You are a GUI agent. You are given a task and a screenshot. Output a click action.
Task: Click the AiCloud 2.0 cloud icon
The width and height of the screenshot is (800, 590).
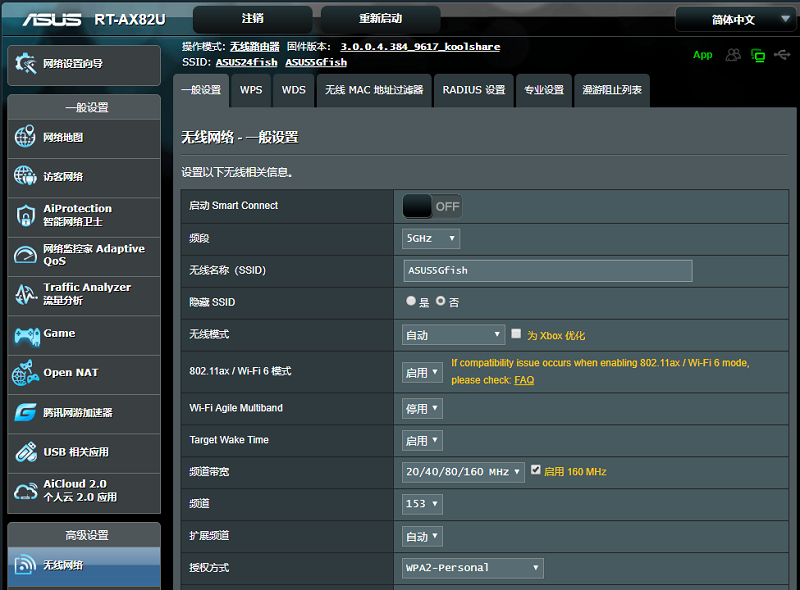click(26, 491)
